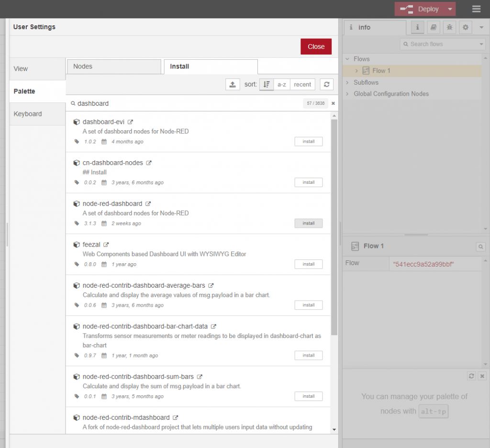This screenshot has width=490, height=448.
Task: Open node-red-dashboard external link icon
Action: (148, 204)
